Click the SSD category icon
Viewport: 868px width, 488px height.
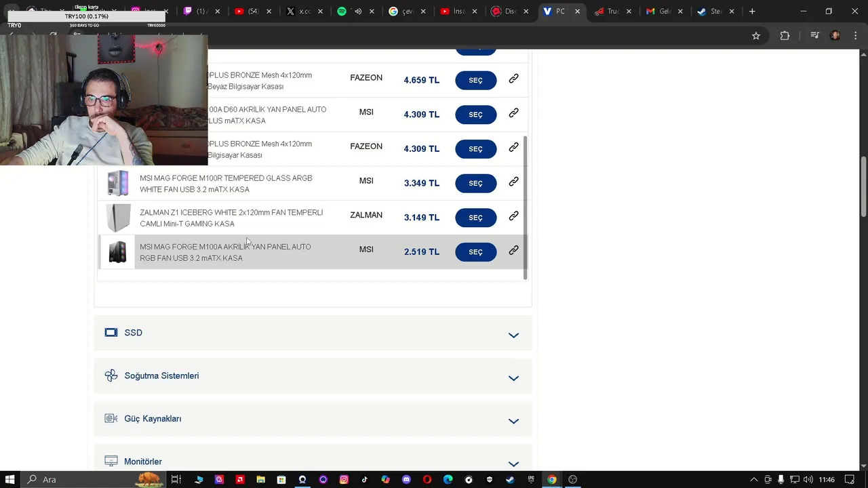click(x=111, y=333)
